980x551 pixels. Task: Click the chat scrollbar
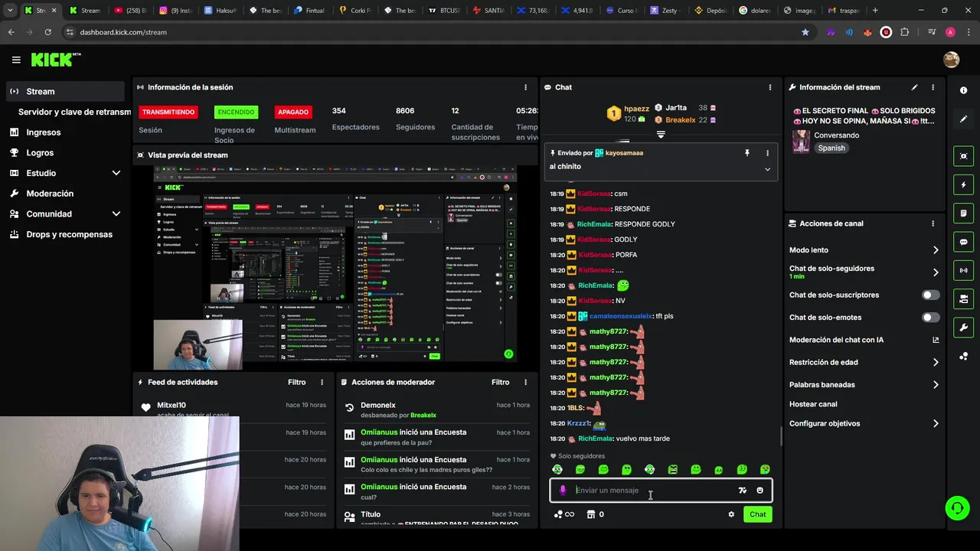pyautogui.click(x=781, y=436)
